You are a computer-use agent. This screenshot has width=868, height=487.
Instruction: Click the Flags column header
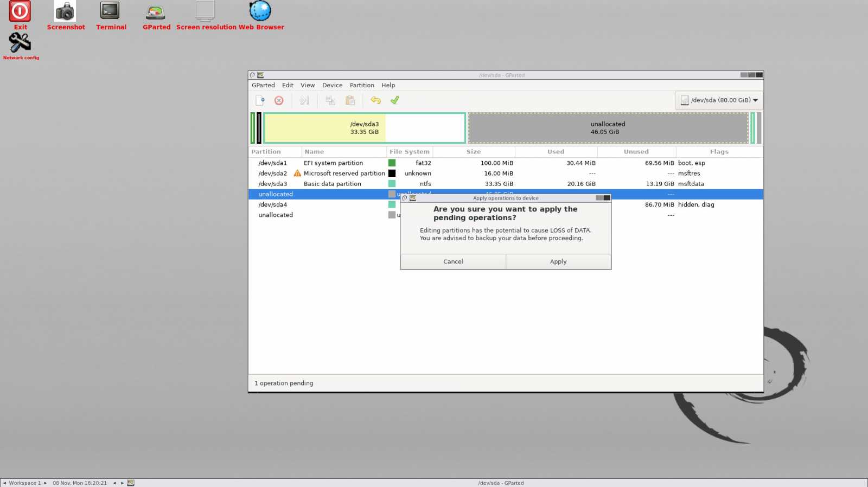pyautogui.click(x=719, y=152)
